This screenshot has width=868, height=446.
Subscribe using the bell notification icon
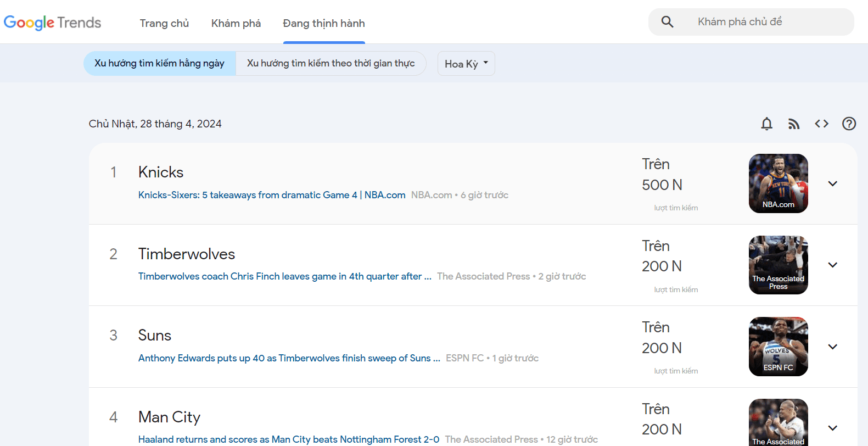click(x=766, y=124)
